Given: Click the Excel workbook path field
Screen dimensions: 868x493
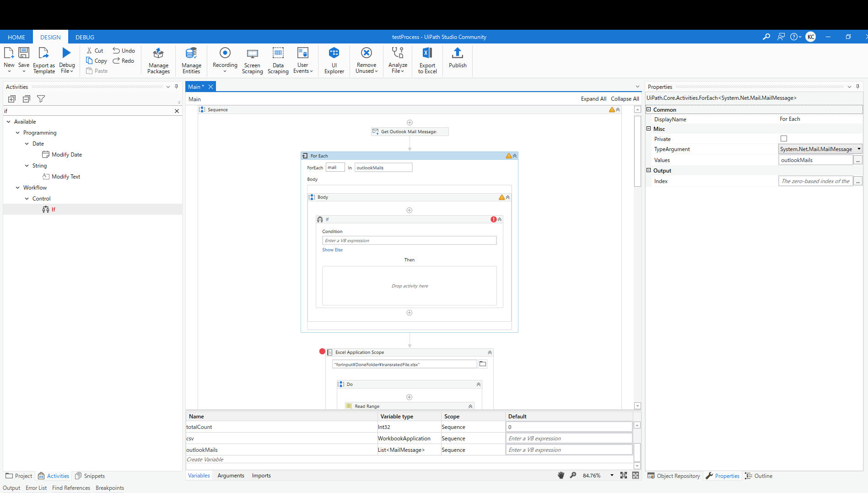Looking at the screenshot, I should click(x=404, y=364).
